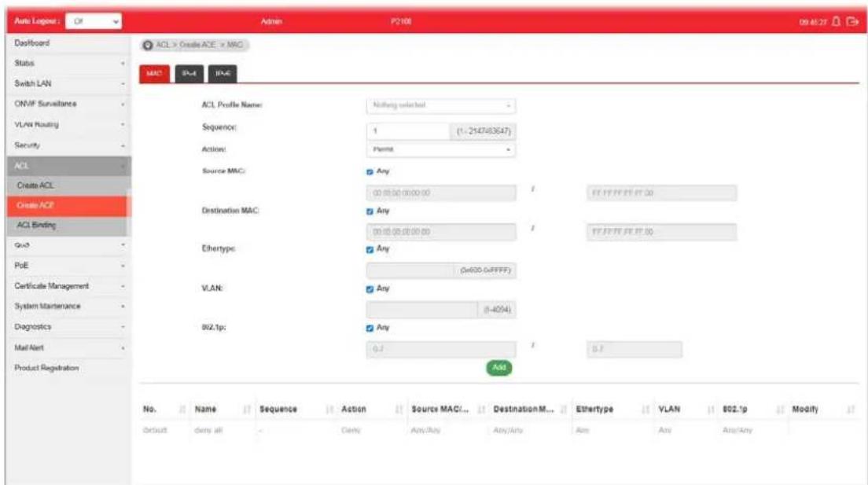868x485 pixels.
Task: Expand the PoE menu
Action: click(68, 265)
